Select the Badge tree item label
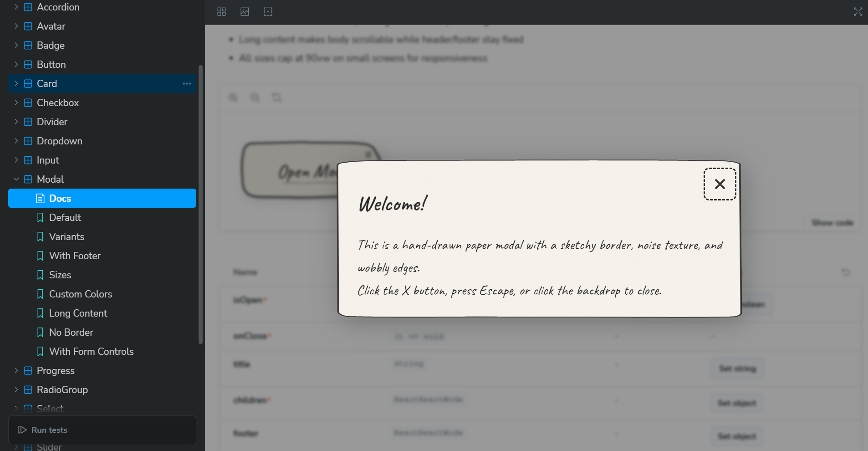 tap(51, 45)
